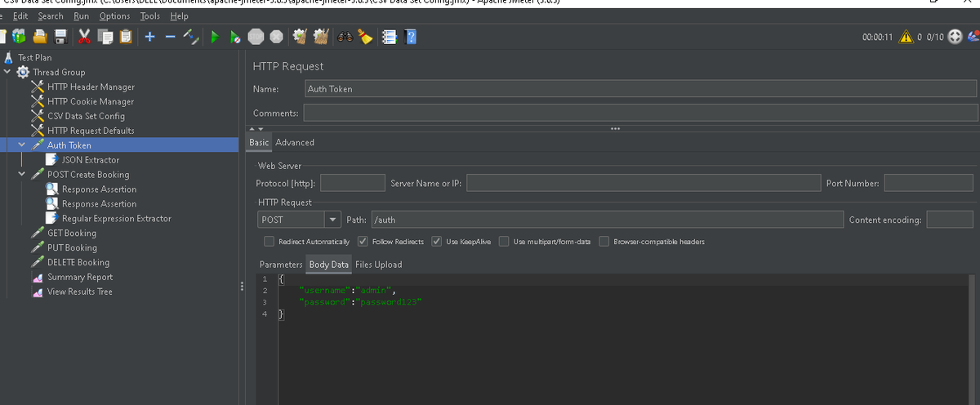Click the Paste clipboard icon
The width and height of the screenshot is (980, 405).
(x=126, y=37)
